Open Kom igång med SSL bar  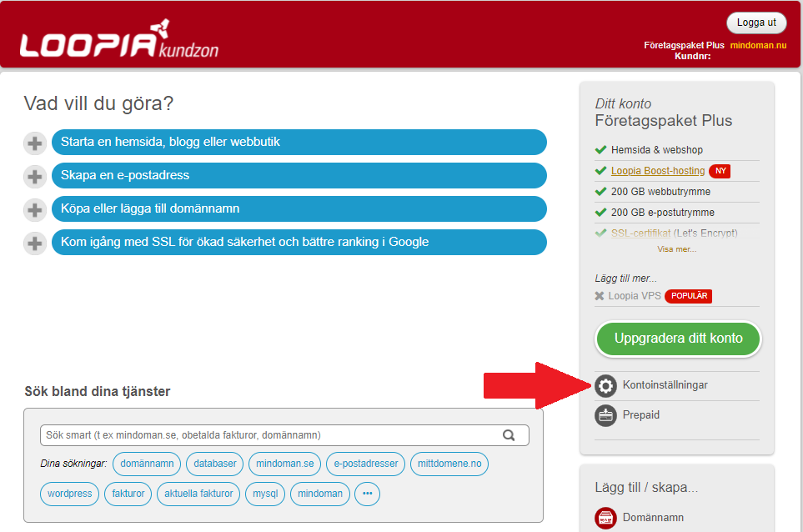tap(299, 242)
